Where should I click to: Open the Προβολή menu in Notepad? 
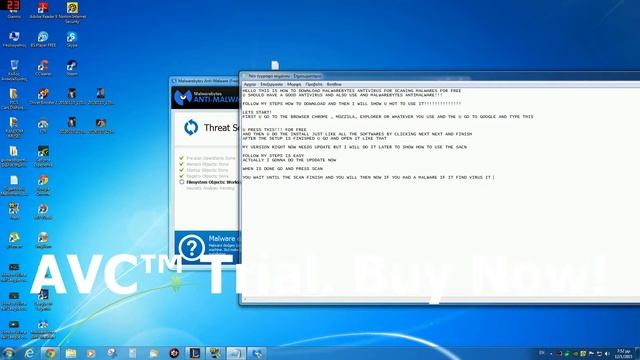point(313,84)
